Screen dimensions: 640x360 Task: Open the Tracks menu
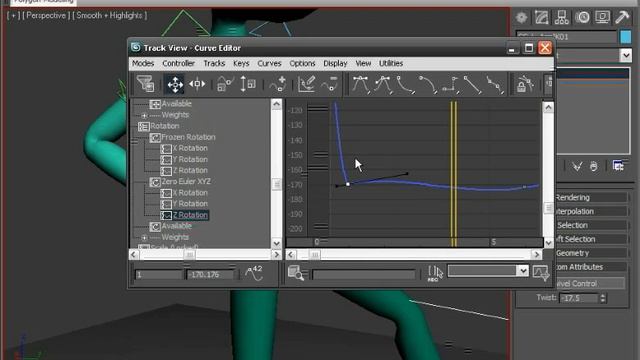tap(214, 63)
